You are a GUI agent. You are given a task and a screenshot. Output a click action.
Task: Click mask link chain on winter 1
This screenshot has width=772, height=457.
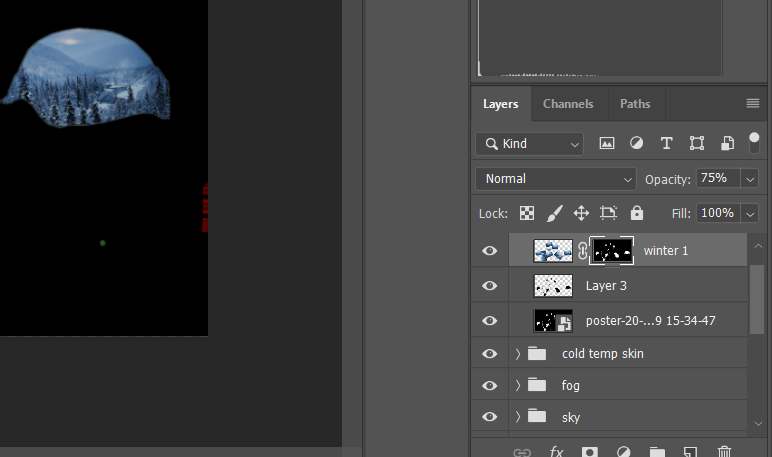[x=582, y=251]
